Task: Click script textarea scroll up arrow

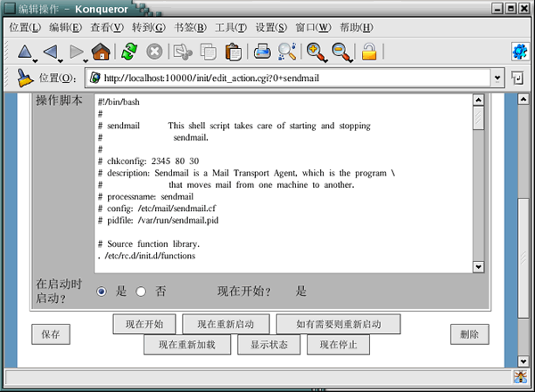Action: [x=478, y=100]
